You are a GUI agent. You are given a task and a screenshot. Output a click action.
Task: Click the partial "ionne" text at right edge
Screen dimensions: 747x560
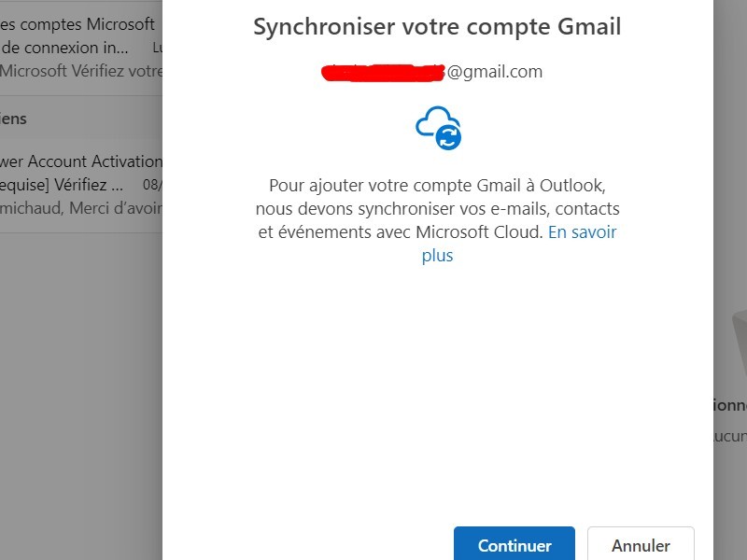point(729,406)
